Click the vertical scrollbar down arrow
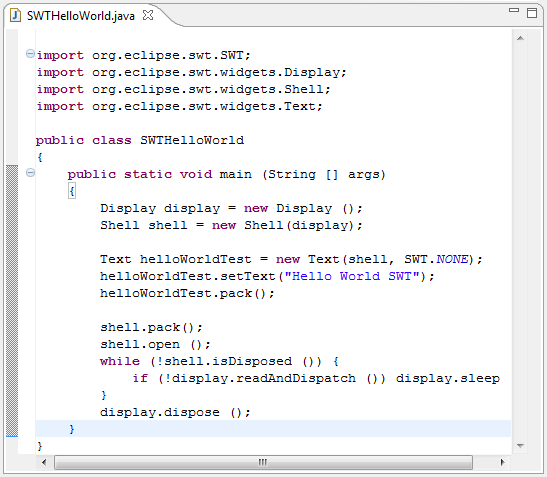This screenshot has width=547, height=477. (x=520, y=445)
